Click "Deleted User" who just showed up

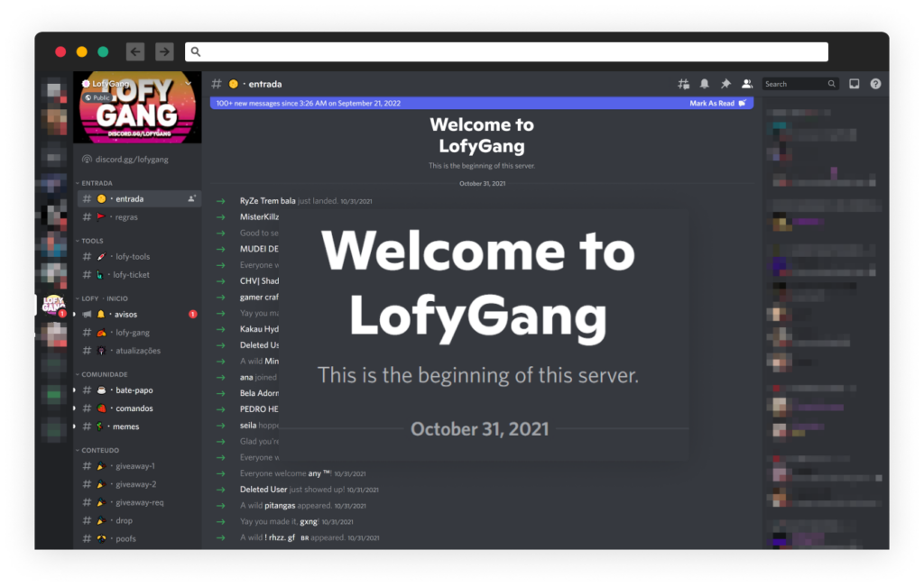(263, 490)
